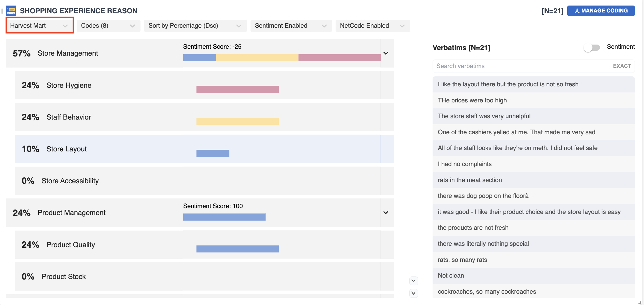
Task: Click the resize handle in the bottom-right corner
Action: [x=640, y=303]
